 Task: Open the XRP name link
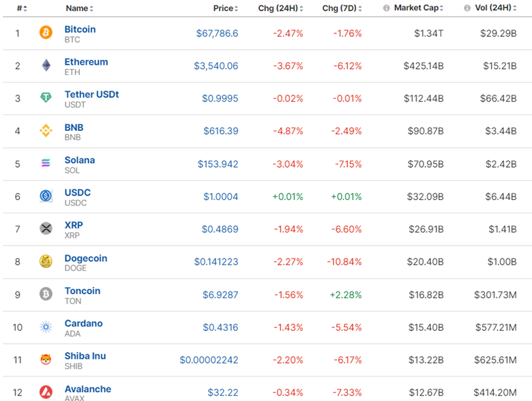pyautogui.click(x=74, y=225)
